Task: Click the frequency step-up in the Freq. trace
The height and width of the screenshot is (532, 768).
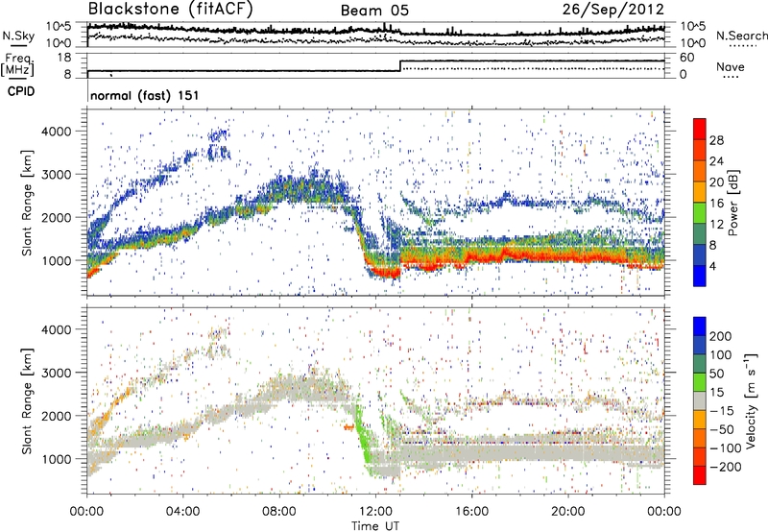Action: click(x=400, y=65)
